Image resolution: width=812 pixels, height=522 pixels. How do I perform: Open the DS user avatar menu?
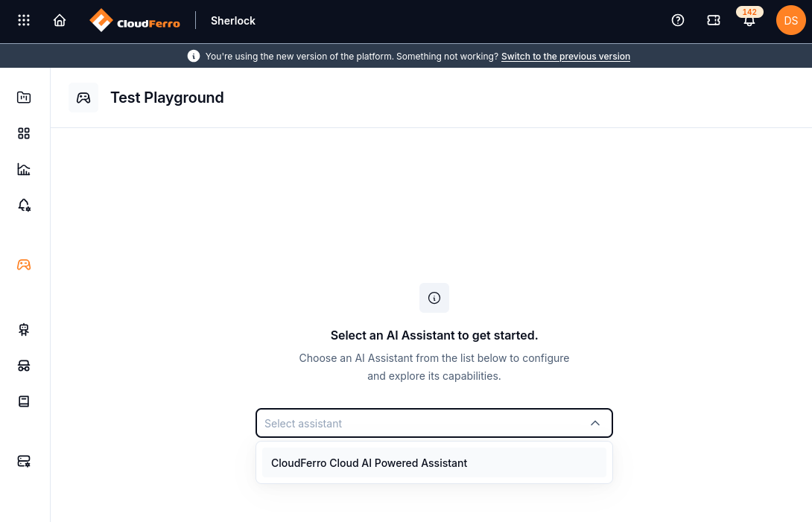click(x=790, y=20)
